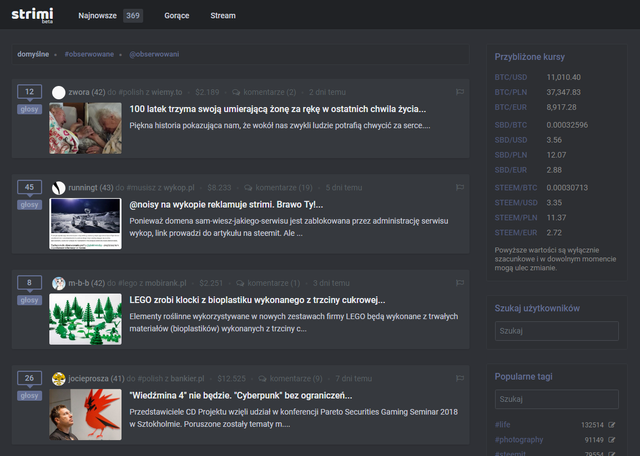Viewport: 640px width, 456px height.
Task: Open zwora (42) user profile
Action: pyautogui.click(x=87, y=92)
